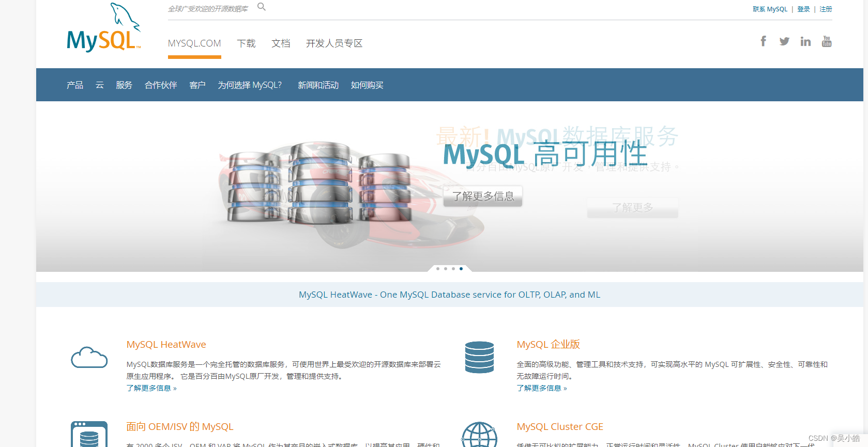
Task: Open the MySQL LinkedIn icon
Action: tap(805, 41)
